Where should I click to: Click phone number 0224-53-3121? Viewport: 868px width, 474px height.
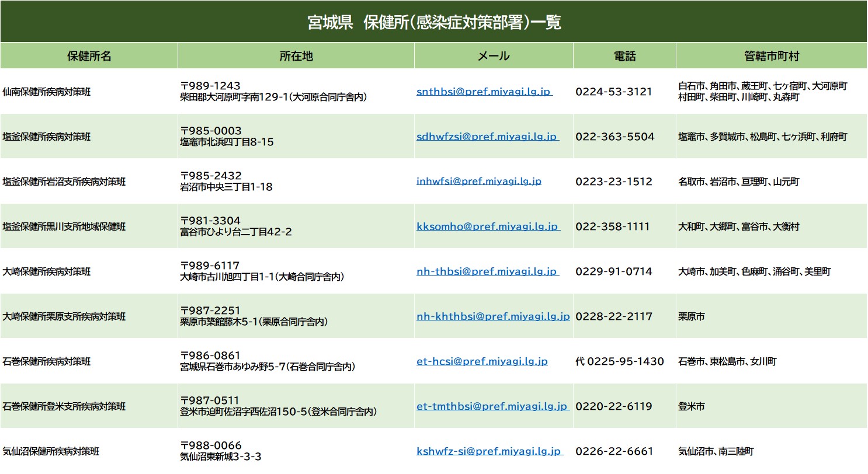point(614,92)
